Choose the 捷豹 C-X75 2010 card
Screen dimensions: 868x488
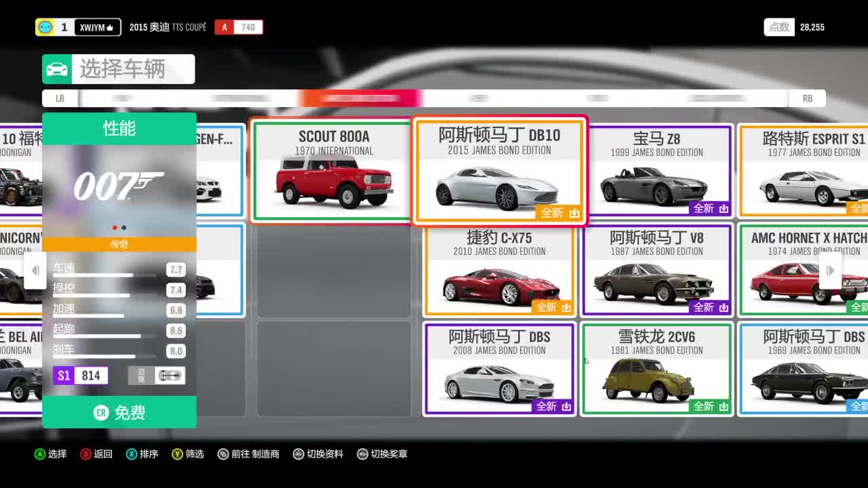click(499, 270)
